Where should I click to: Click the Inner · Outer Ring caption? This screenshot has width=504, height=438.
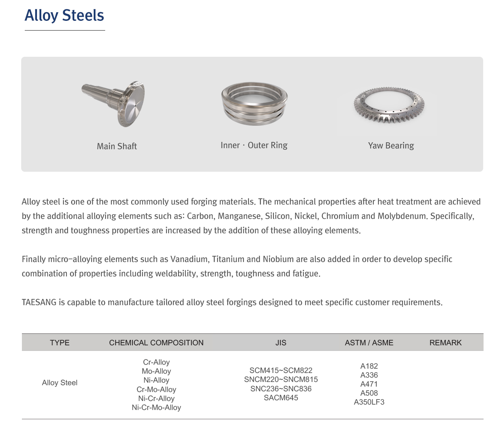pos(254,146)
